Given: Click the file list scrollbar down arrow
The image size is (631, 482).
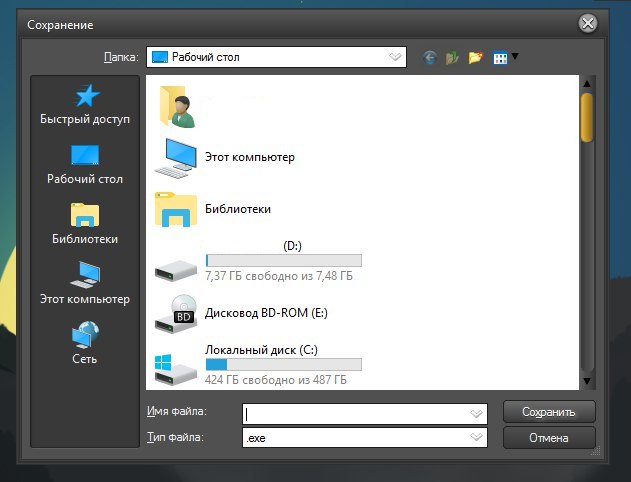Looking at the screenshot, I should point(587,381).
